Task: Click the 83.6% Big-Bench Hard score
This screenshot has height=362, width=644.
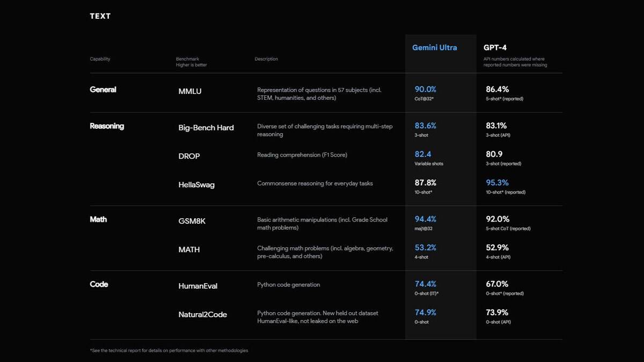Action: click(426, 126)
